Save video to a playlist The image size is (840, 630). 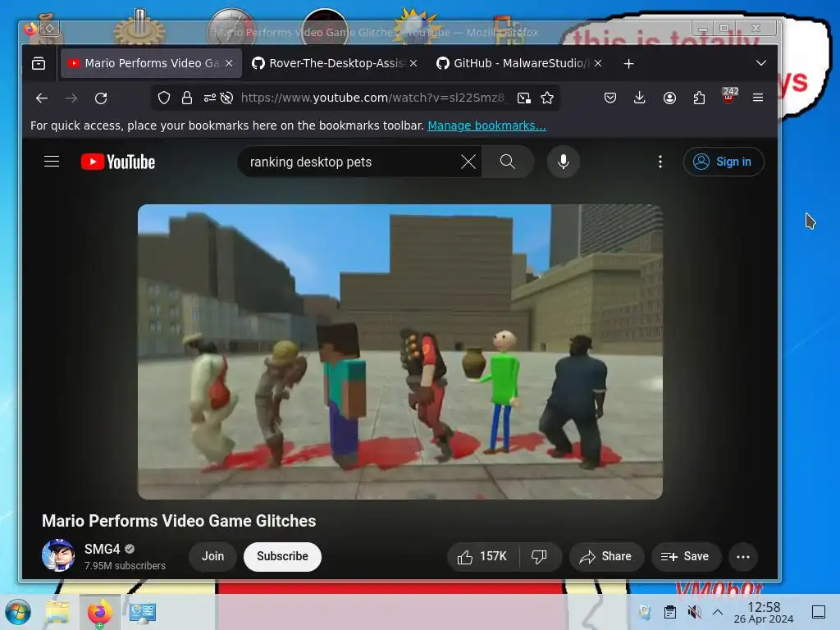click(x=686, y=557)
